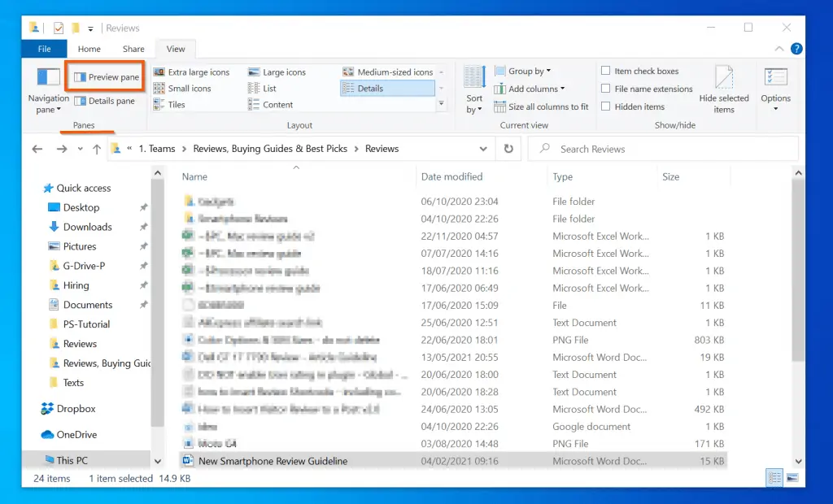The image size is (833, 504).
Task: Select New Smartphone Review Guideline file
Action: [x=453, y=461]
